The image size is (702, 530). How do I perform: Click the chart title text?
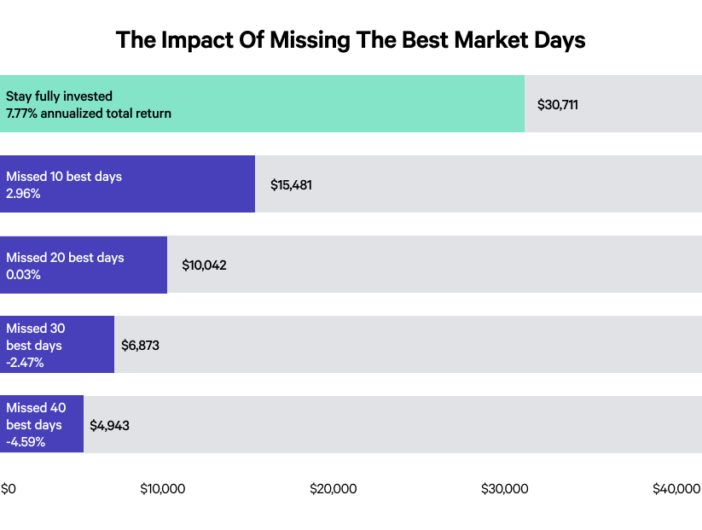click(350, 40)
